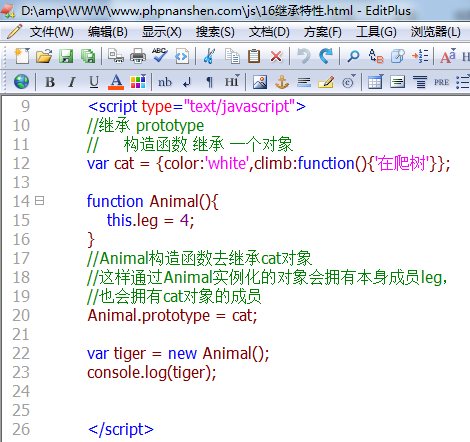Click the '//继承 prototype' comment
The width and height of the screenshot is (470, 442).
[x=145, y=126]
